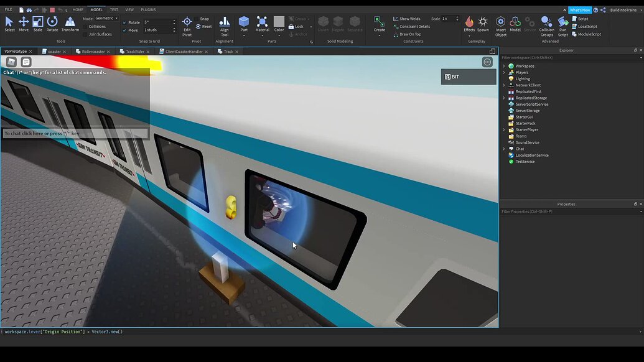The width and height of the screenshot is (644, 362).
Task: Click the What's New button
Action: 580,10
